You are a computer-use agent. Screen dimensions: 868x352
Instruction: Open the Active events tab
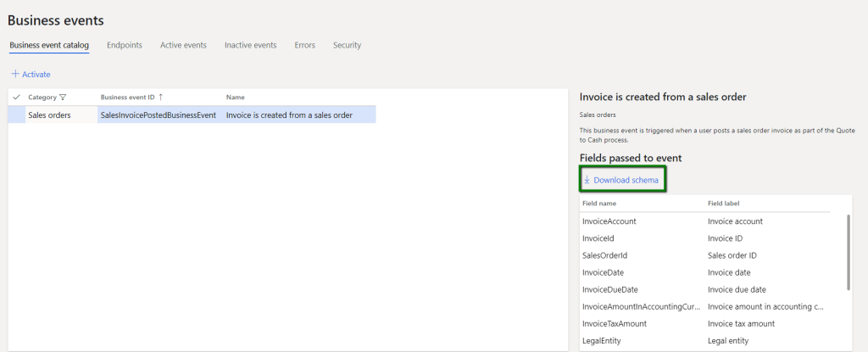click(x=183, y=45)
